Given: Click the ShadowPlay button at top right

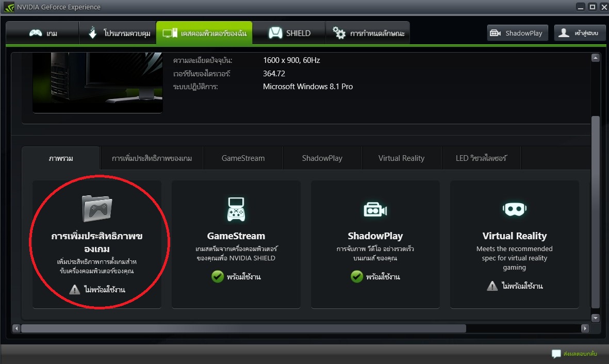Looking at the screenshot, I should tap(517, 33).
